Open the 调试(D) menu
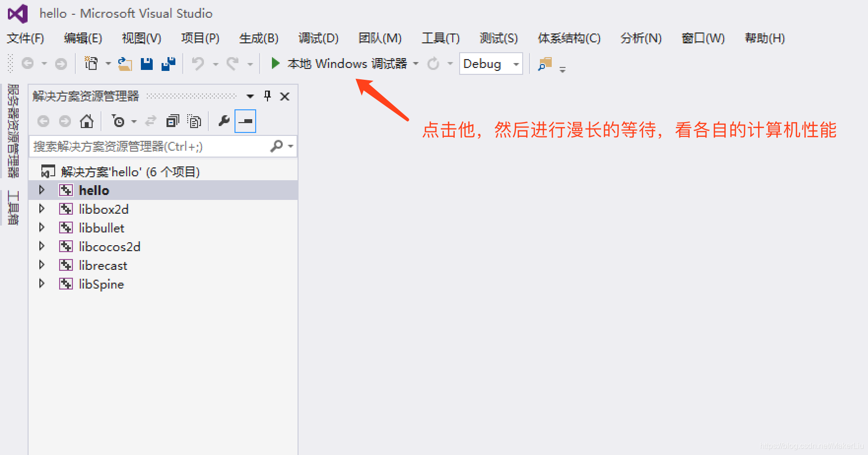The image size is (868, 455). coord(318,38)
